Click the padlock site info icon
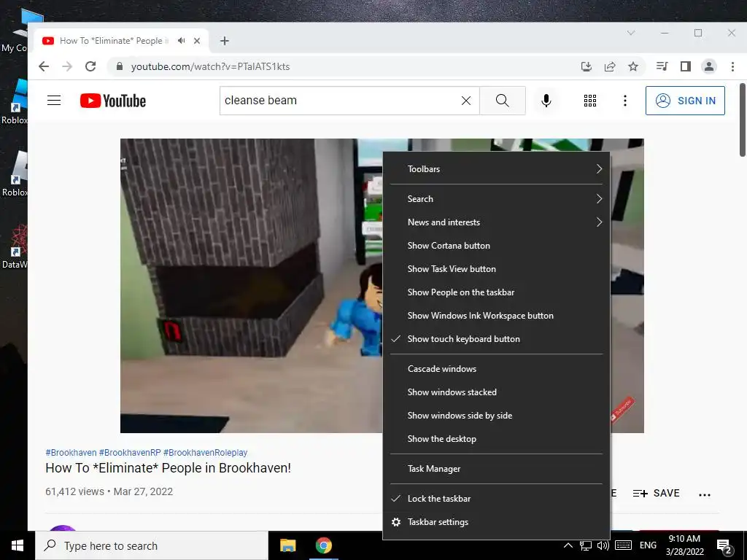Viewport: 747px width, 560px height. point(120,66)
